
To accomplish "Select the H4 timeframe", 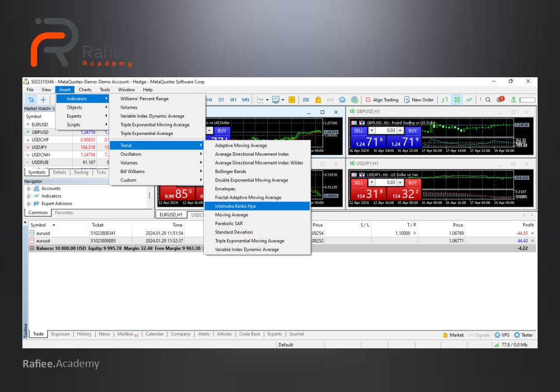I will tap(209, 100).
